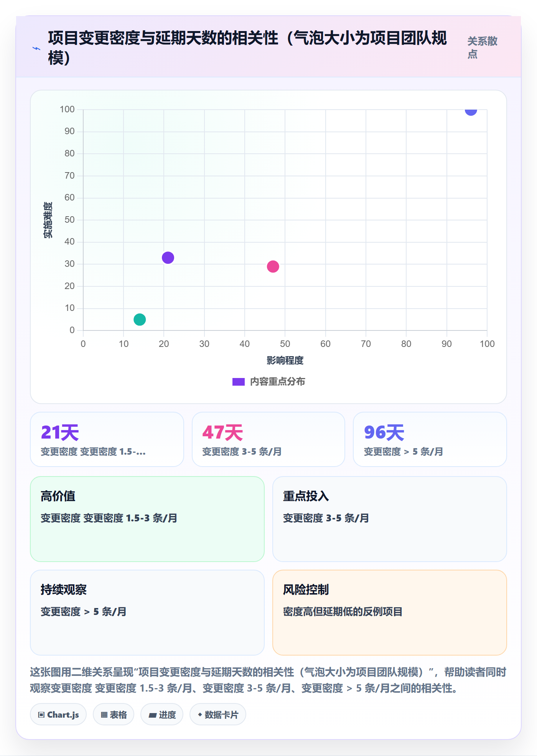Screen dimensions: 537x756
Task: Click the teal bubble on the chart
Action: click(140, 319)
